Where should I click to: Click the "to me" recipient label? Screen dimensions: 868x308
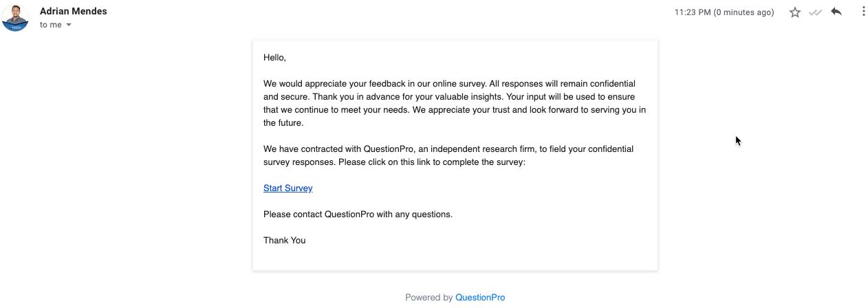50,25
